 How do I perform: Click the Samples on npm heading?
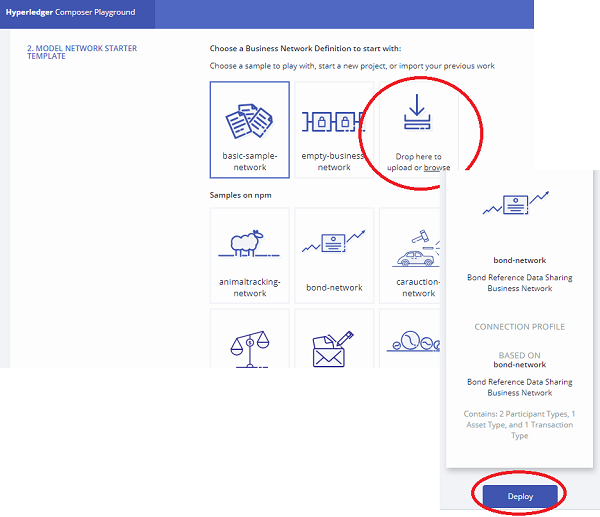click(241, 195)
